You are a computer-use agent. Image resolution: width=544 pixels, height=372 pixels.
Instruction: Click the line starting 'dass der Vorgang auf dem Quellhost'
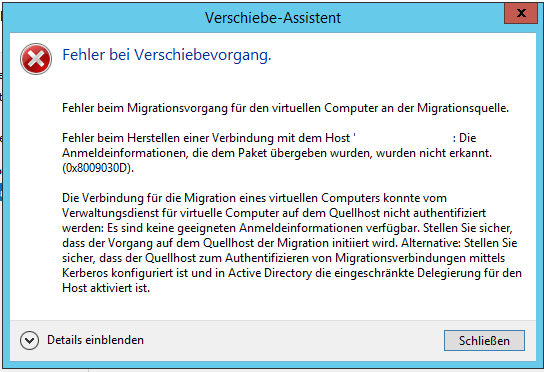(x=290, y=243)
